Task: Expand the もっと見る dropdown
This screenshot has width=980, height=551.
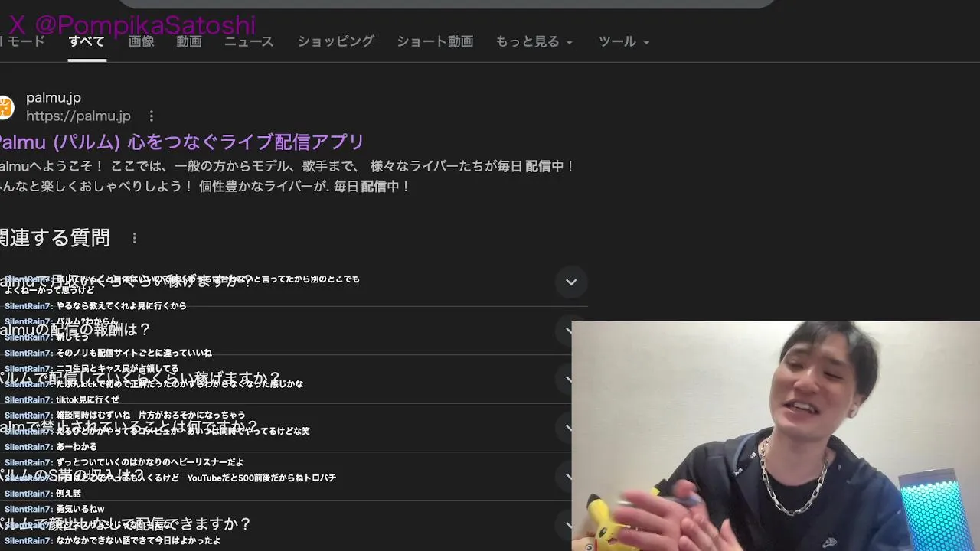Action: tap(534, 42)
